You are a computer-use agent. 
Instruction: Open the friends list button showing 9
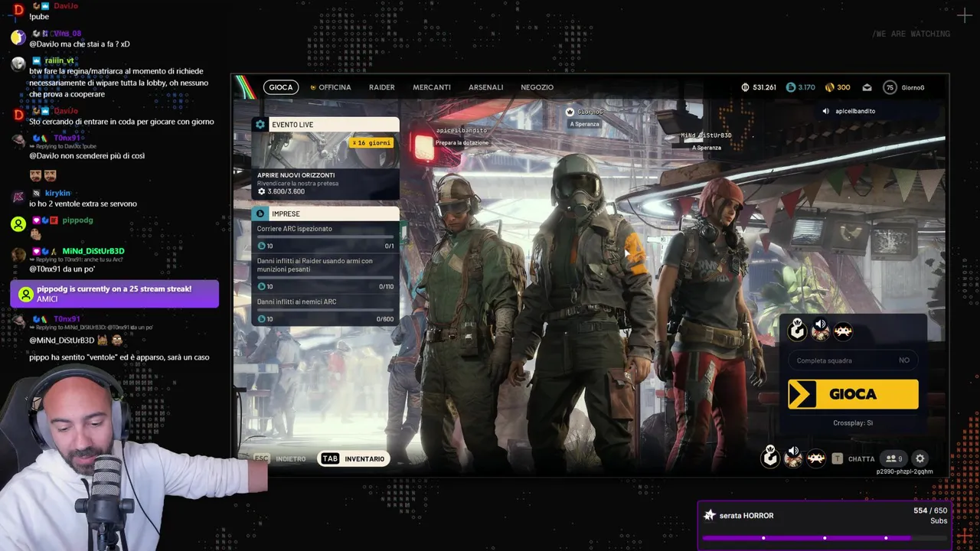click(x=894, y=458)
